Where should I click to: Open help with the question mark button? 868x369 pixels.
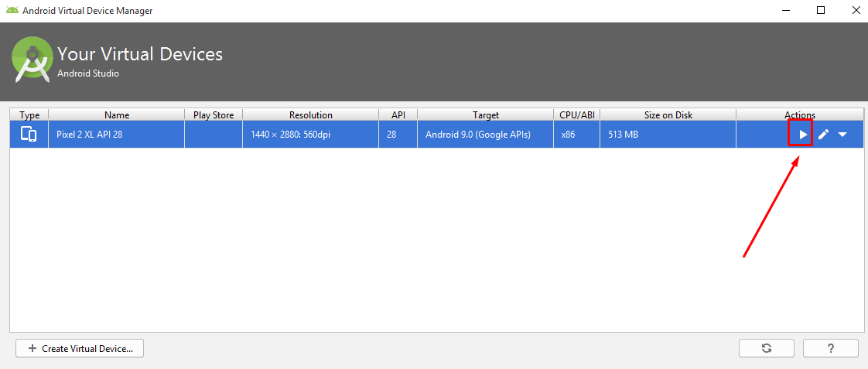click(830, 348)
